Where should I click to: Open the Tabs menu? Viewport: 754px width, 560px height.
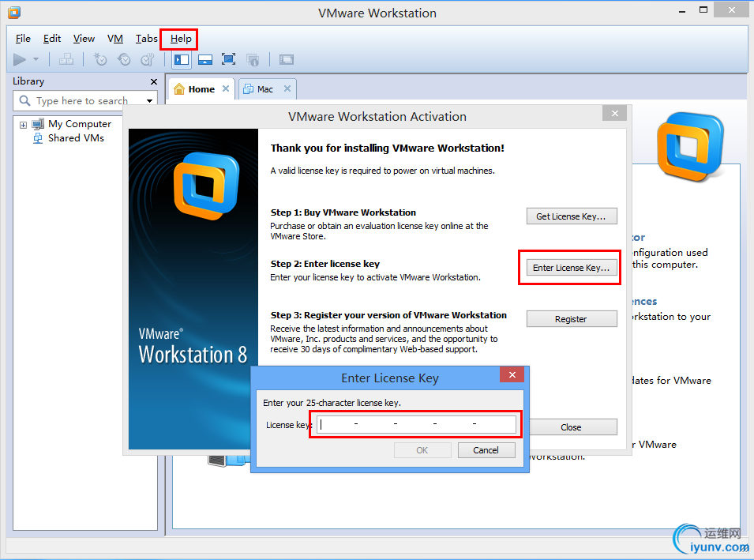click(146, 39)
